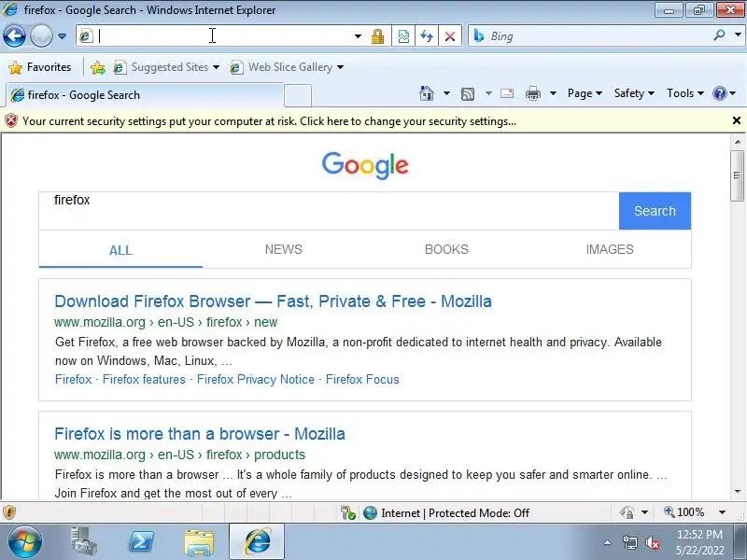Open Download Firefox Browser result link
This screenshot has width=747, height=560.
pos(273,301)
